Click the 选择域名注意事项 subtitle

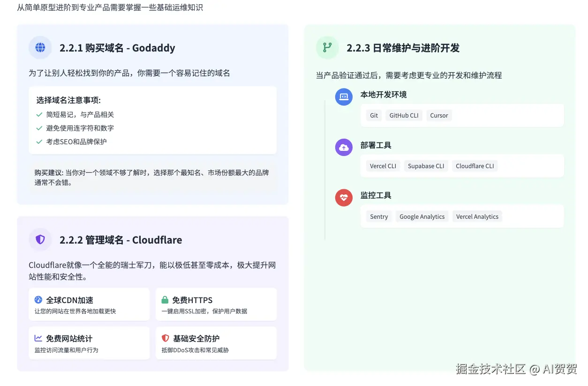point(68,100)
